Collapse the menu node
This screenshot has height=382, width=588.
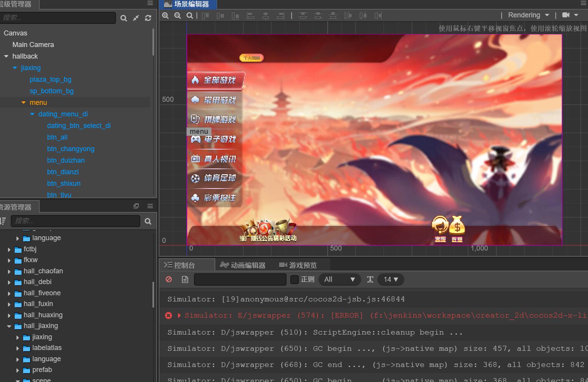[23, 103]
